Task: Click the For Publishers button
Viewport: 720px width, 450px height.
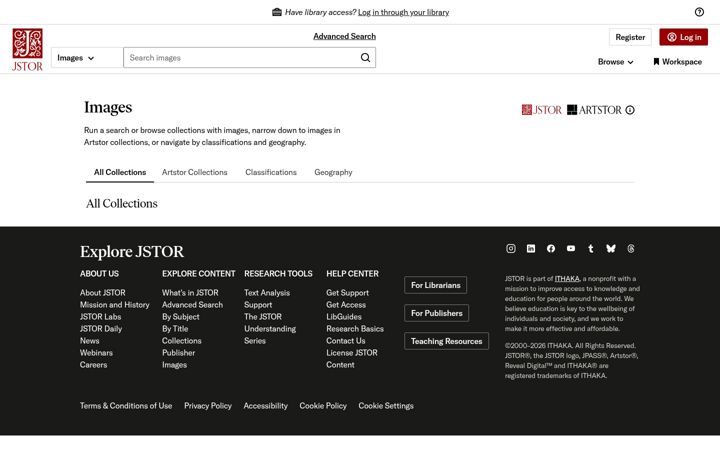Action: (x=437, y=313)
